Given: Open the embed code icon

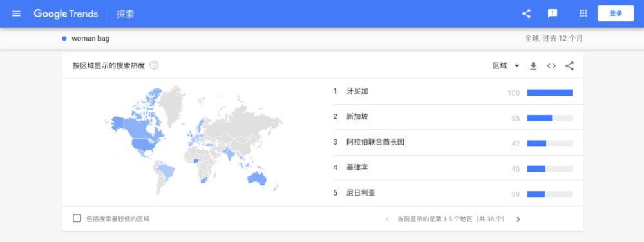Looking at the screenshot, I should 551,66.
